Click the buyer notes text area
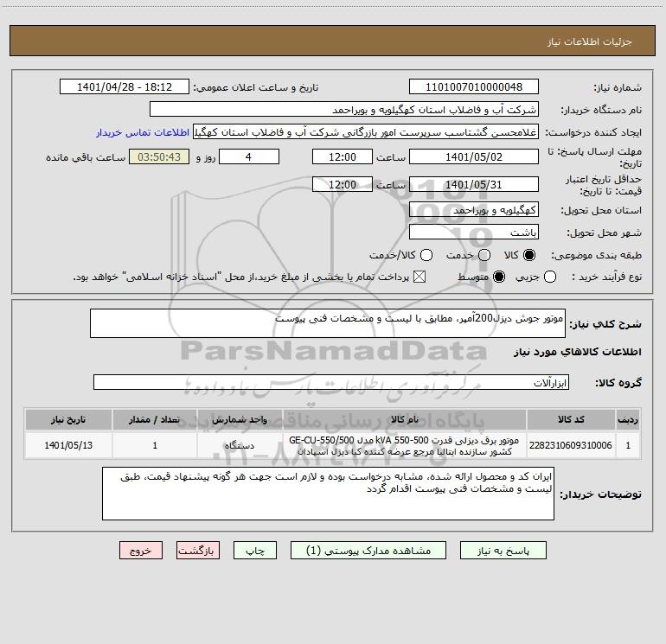Image resolution: width=666 pixels, height=644 pixels. tap(328, 494)
